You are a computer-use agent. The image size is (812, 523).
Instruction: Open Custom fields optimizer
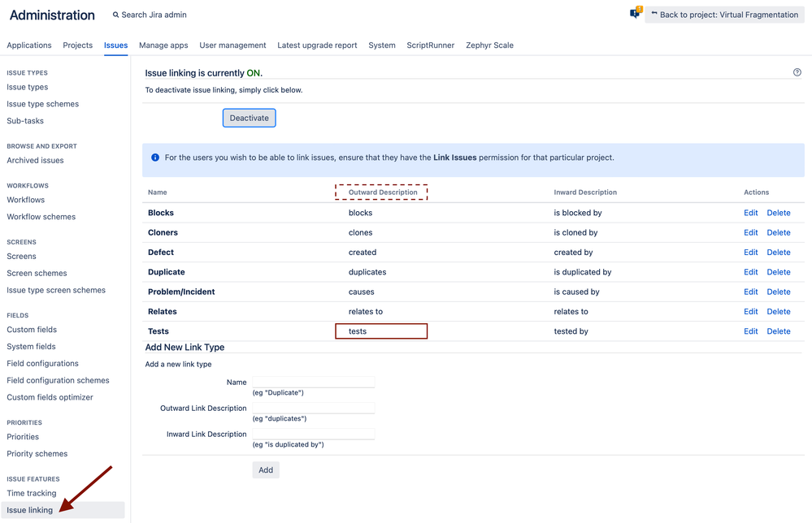pyautogui.click(x=50, y=397)
